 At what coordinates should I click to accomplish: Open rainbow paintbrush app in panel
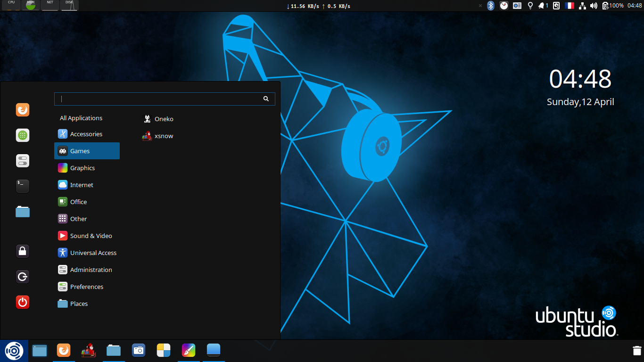point(189,350)
